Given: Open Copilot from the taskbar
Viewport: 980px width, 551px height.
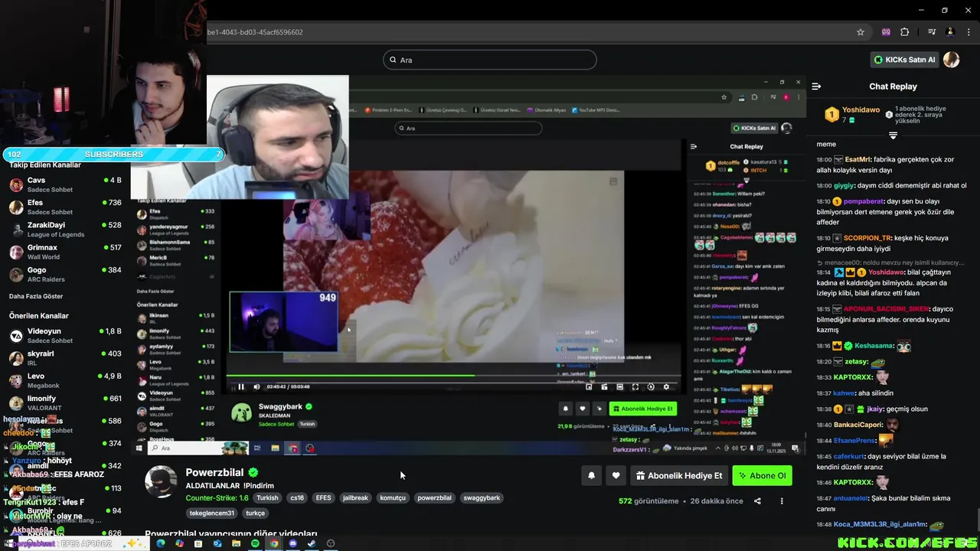Looking at the screenshot, I should tap(179, 543).
